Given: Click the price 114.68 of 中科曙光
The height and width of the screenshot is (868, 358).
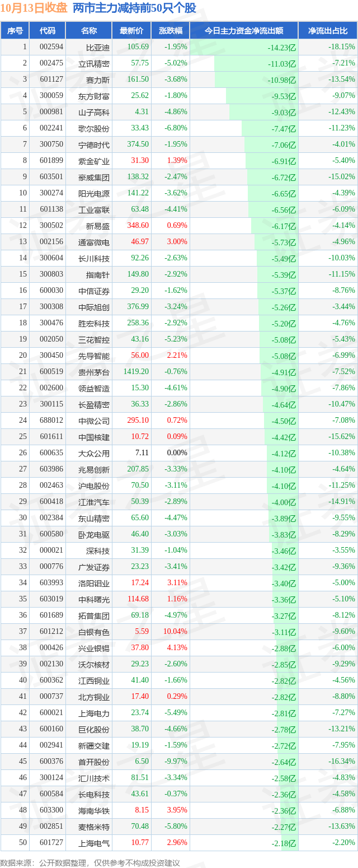Looking at the screenshot, I should click(138, 599).
